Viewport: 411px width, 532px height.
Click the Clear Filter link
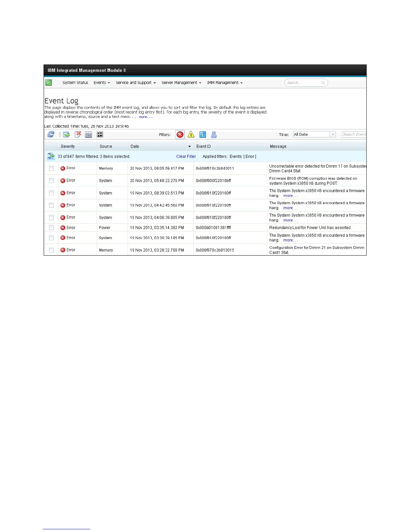point(186,157)
